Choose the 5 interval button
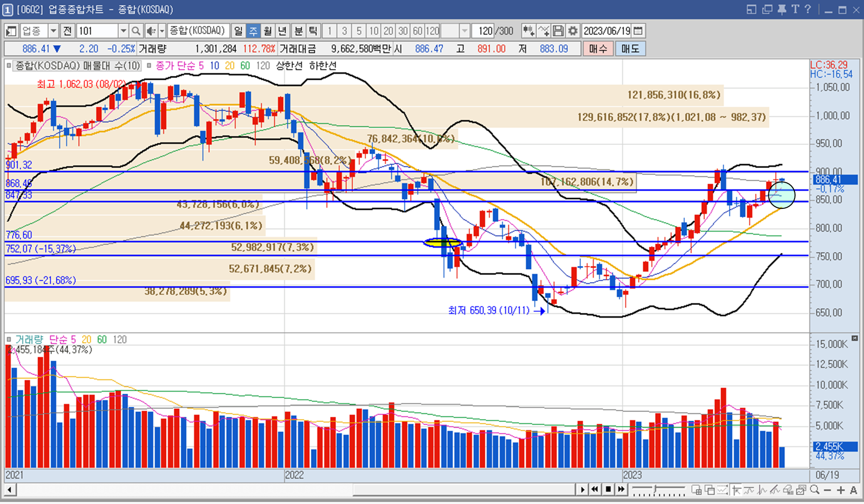Image resolution: width=864 pixels, height=504 pixels. [359, 31]
